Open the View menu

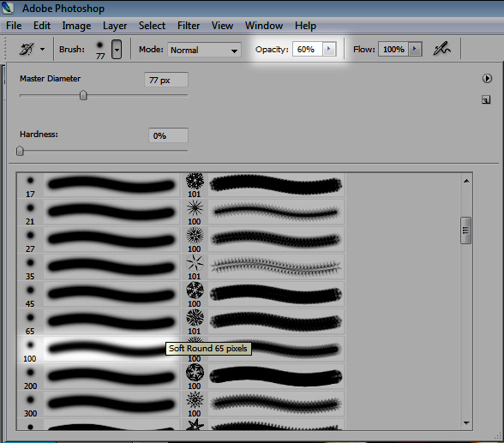click(222, 26)
